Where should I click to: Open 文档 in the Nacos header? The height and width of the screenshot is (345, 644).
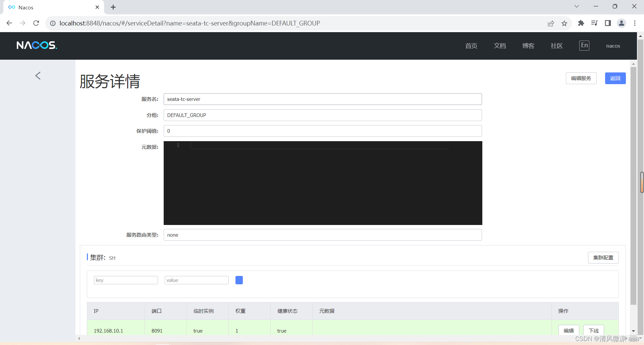[500, 46]
